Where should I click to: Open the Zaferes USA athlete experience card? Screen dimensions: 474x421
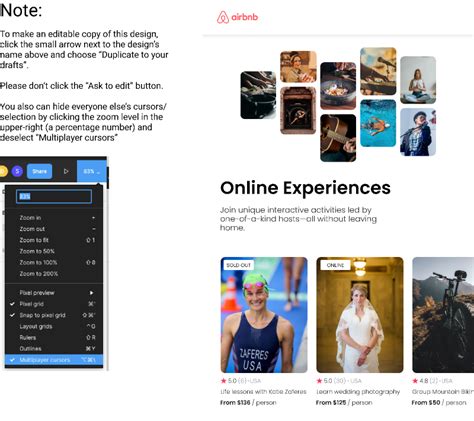(x=264, y=315)
